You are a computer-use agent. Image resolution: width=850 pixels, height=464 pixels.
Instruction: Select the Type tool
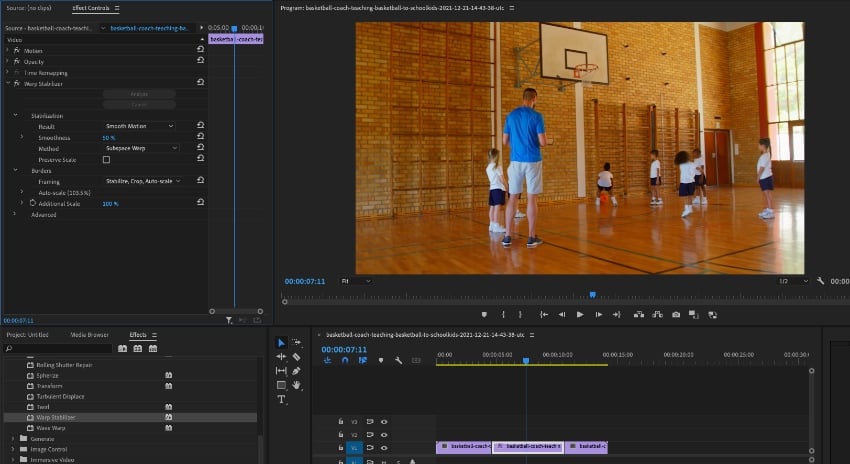281,399
